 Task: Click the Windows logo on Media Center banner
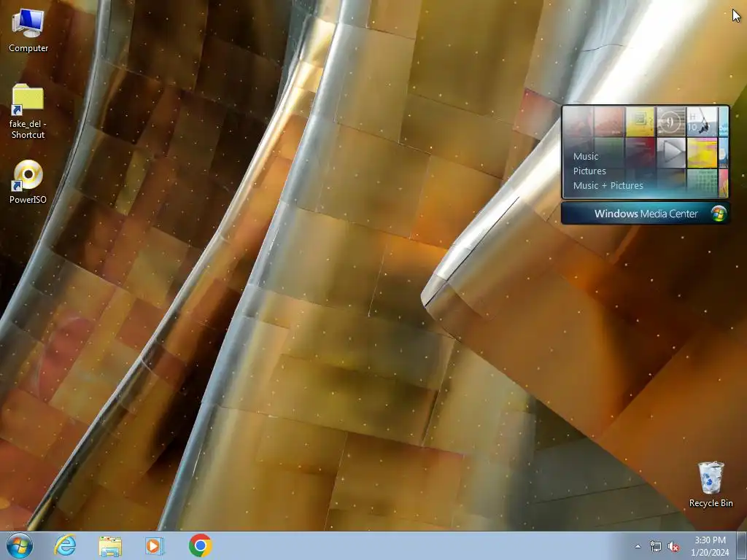(x=719, y=214)
